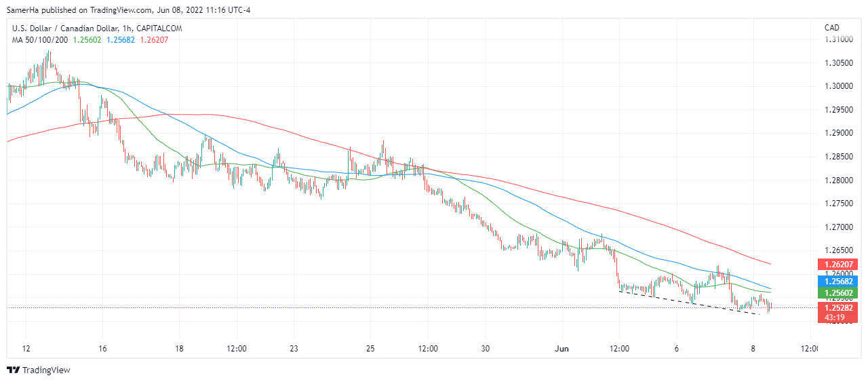The width and height of the screenshot is (868, 382).
Task: Select the 30 date label on time axis
Action: (x=486, y=349)
